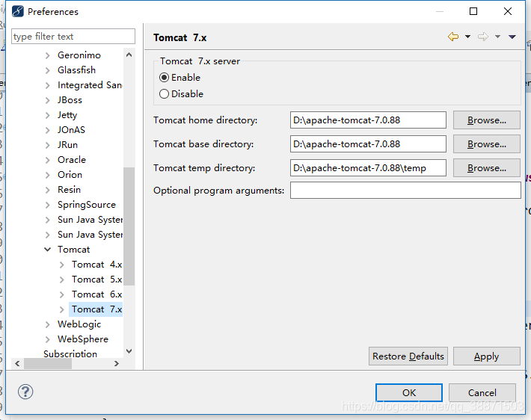
Task: Click the tree vertical scrollbar thumb
Action: [x=129, y=226]
